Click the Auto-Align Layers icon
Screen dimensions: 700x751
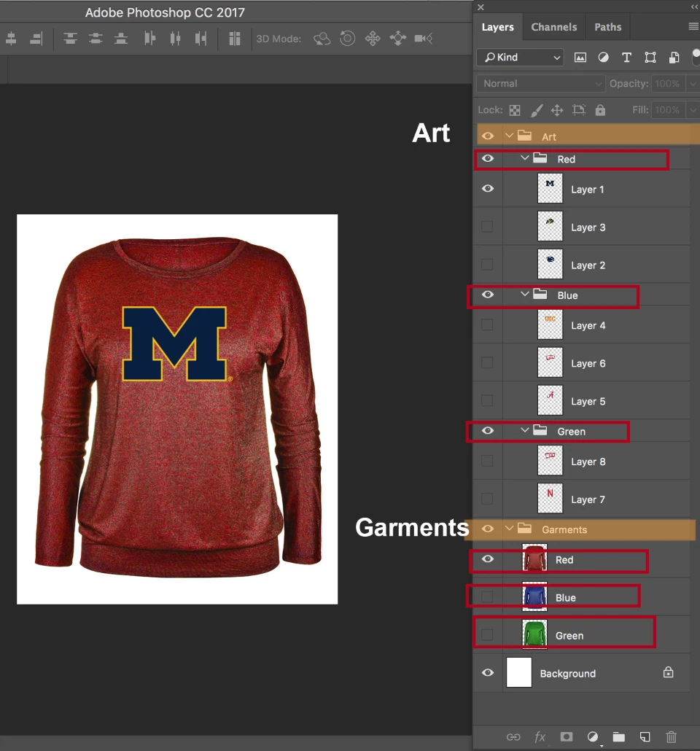coord(234,39)
